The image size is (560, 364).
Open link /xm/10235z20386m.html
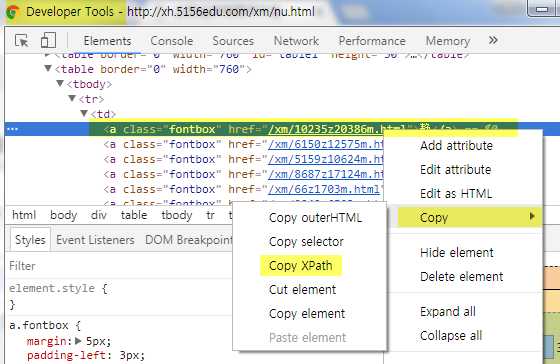pyautogui.click(x=324, y=129)
